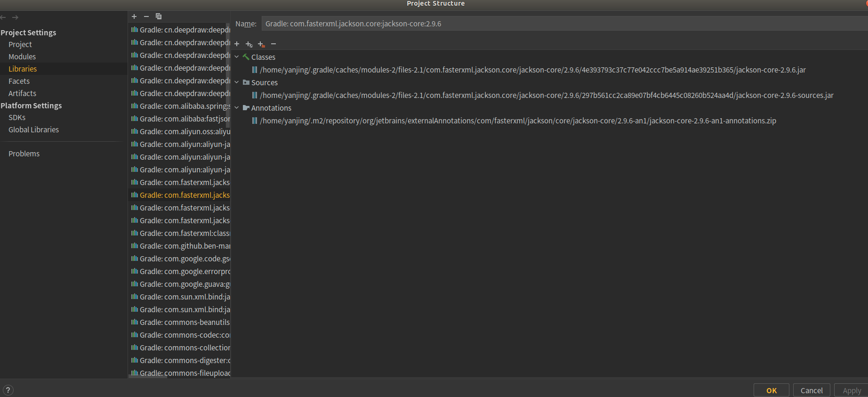Click the library list horizontal scrollbar
The image size is (868, 397).
(x=148, y=376)
